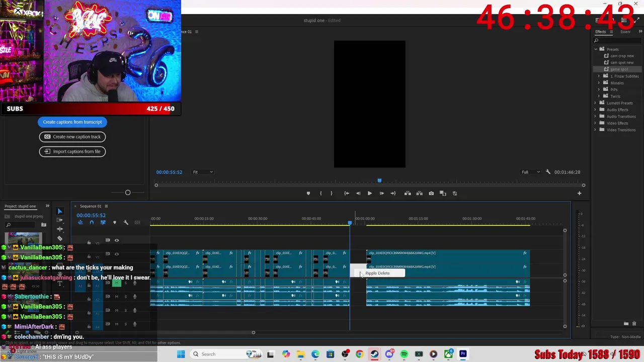Select the Ripple Edit tool

click(60, 229)
